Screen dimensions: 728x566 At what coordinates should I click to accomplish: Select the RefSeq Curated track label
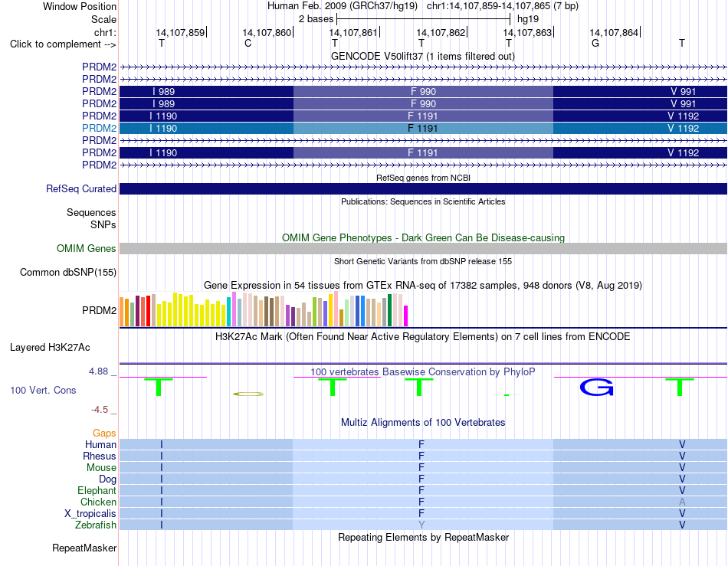[81, 189]
